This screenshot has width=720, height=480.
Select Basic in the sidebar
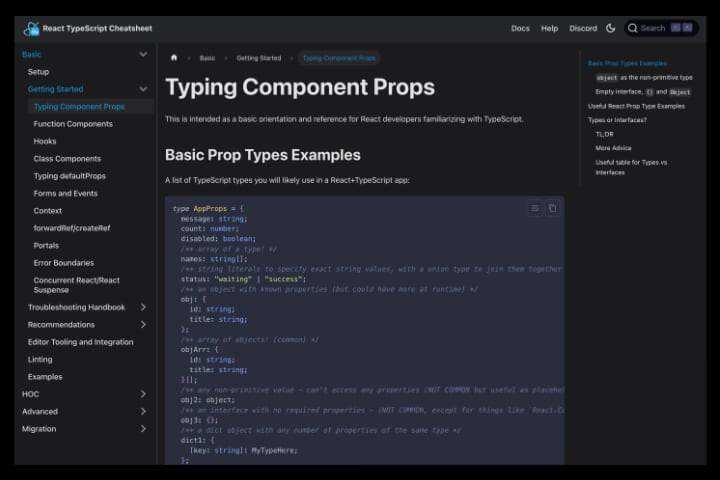31,54
